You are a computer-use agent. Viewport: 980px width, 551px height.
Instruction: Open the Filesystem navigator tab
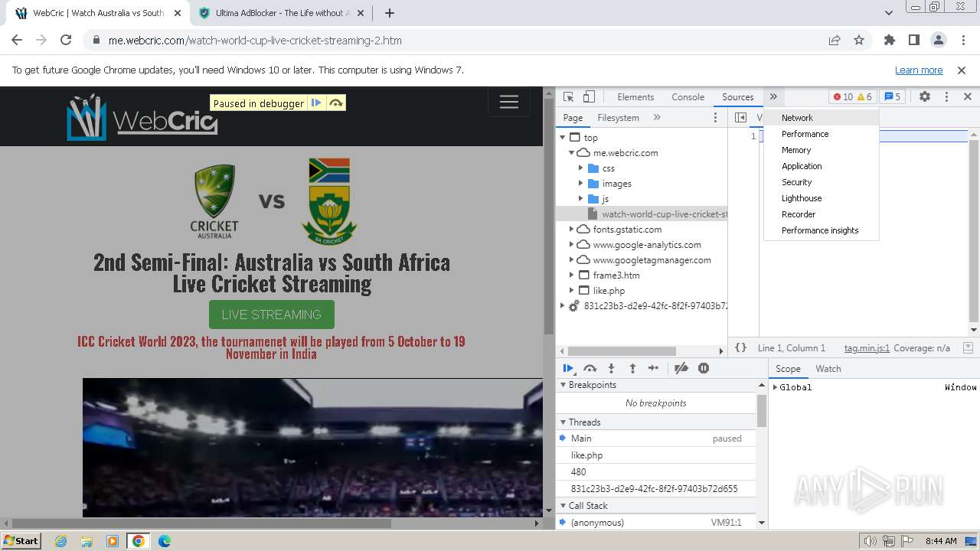tap(618, 118)
